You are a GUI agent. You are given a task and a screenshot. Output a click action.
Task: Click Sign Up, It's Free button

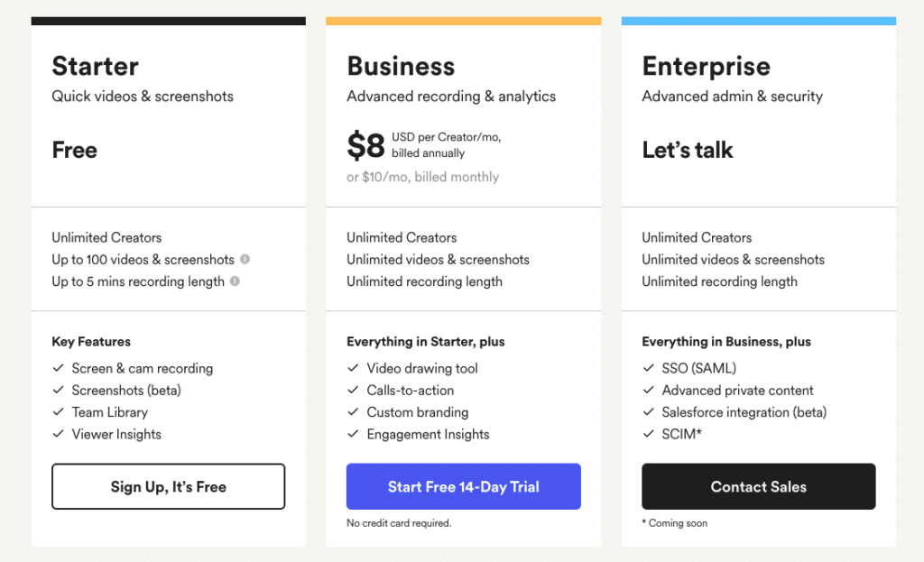coord(169,486)
